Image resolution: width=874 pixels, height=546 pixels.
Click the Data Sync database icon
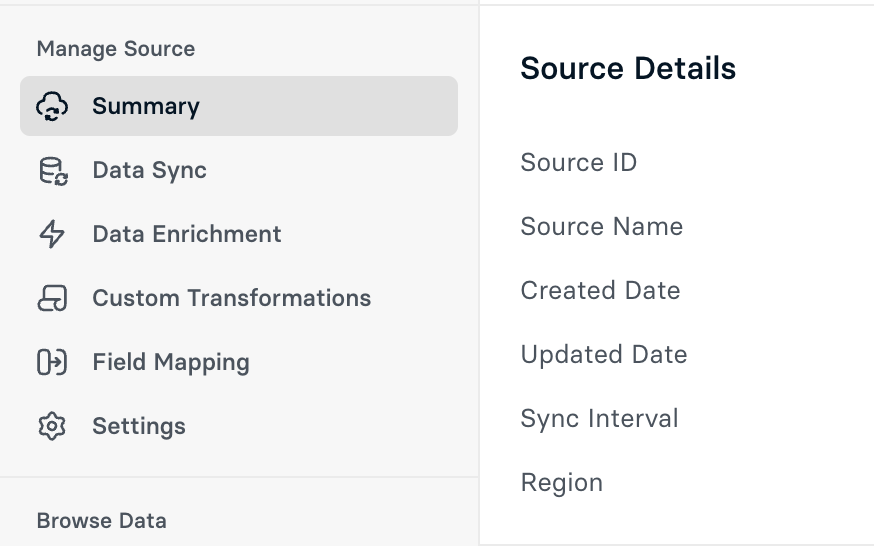[x=52, y=170]
